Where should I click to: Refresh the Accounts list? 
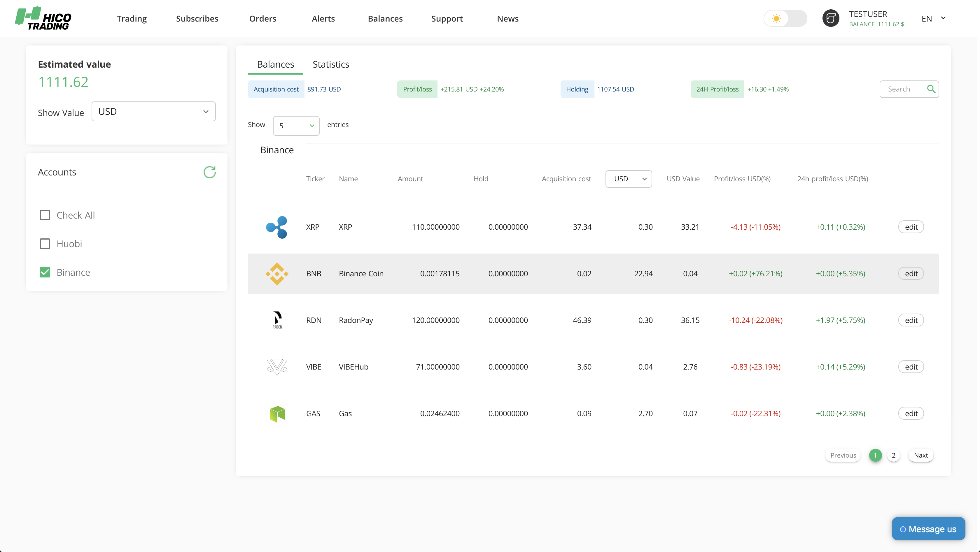(x=209, y=172)
